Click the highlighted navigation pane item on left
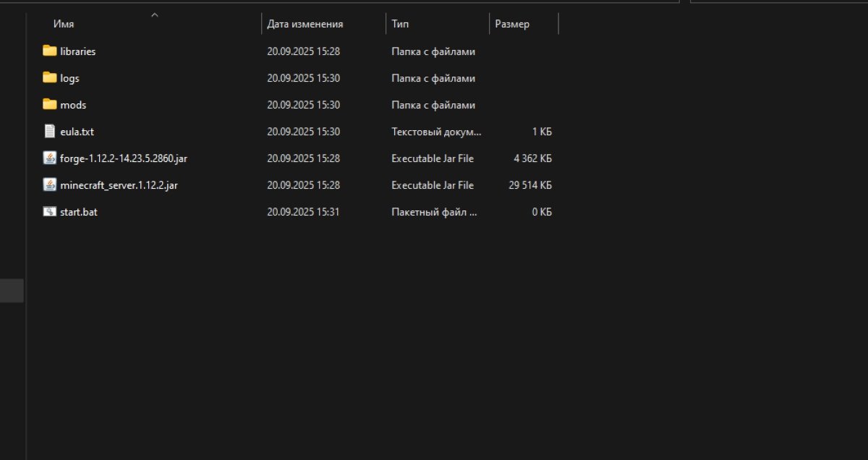The width and height of the screenshot is (868, 460). pos(12,291)
